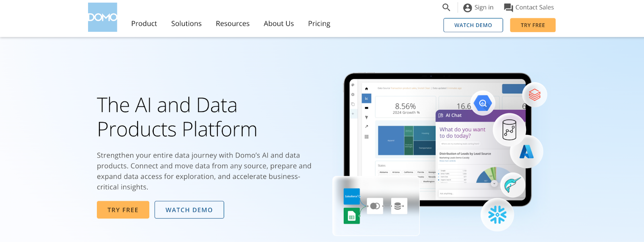Click WATCH DEMO below the hero text

[x=189, y=210]
